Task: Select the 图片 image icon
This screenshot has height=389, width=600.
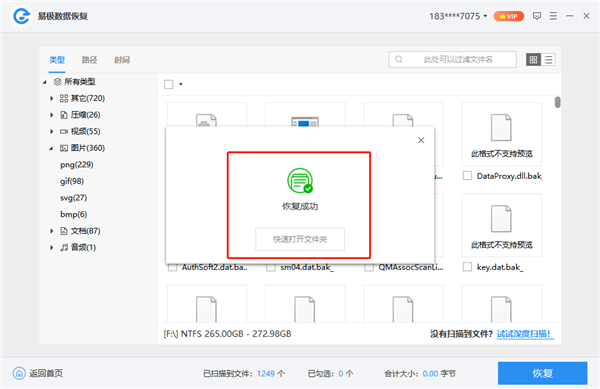Action: [x=64, y=148]
